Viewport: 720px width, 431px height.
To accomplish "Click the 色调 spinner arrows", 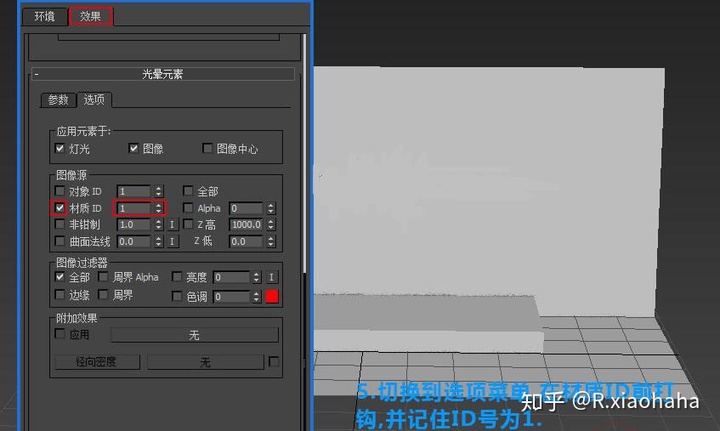I will (x=256, y=297).
